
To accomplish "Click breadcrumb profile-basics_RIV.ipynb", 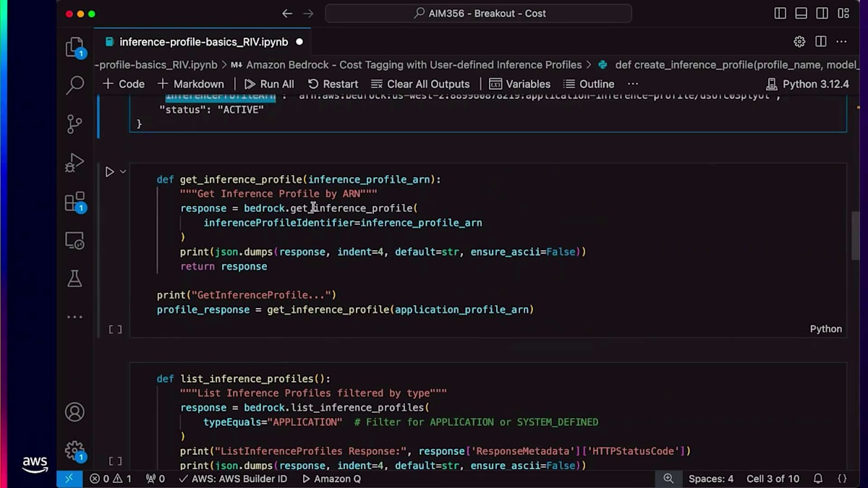I will click(x=156, y=64).
